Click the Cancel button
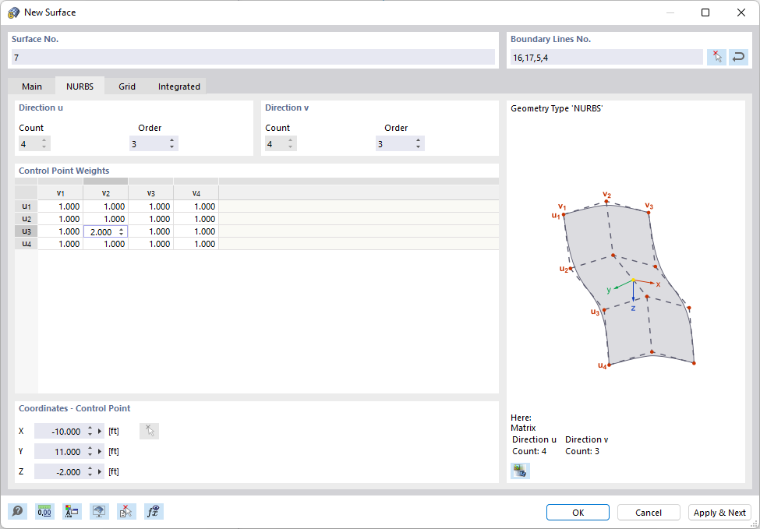The image size is (760, 529). 648,513
